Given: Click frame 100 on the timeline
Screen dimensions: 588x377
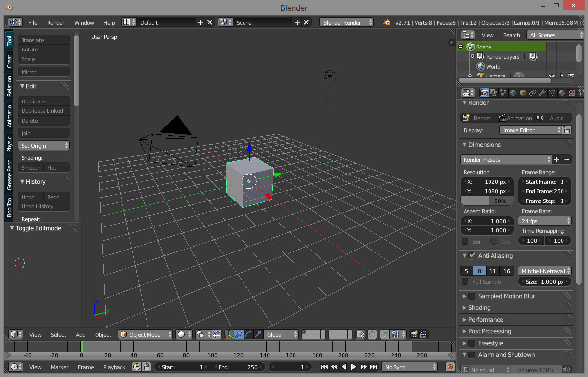Looking at the screenshot, I should point(212,347).
